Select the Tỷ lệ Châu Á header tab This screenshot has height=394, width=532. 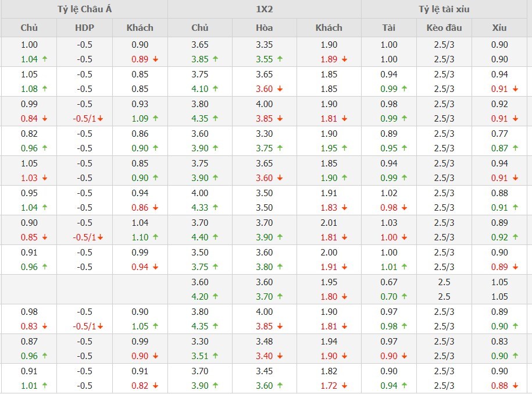click(84, 9)
